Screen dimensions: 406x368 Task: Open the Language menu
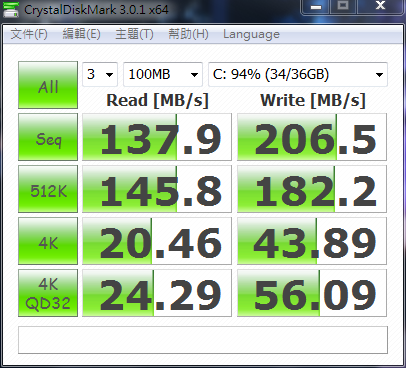coord(251,34)
